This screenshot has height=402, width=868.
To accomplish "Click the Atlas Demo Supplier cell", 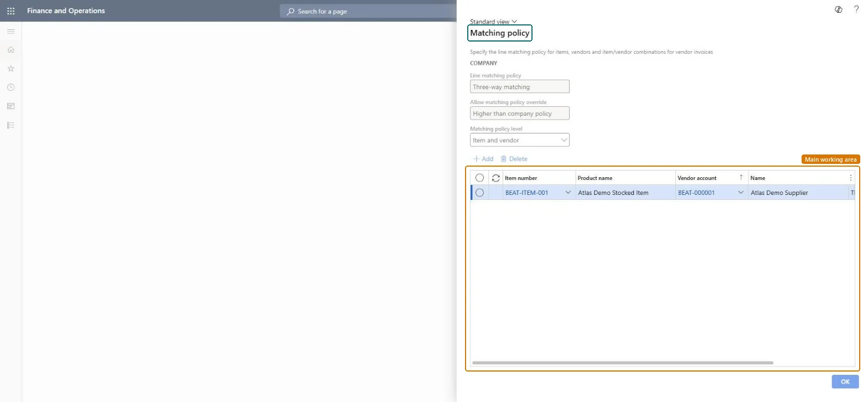I will pyautogui.click(x=798, y=193).
